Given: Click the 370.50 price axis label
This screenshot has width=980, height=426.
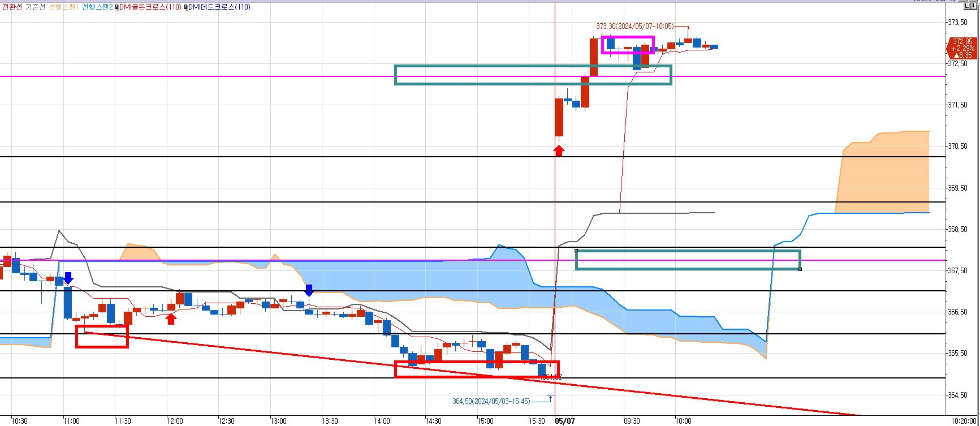Looking at the screenshot, I should coord(957,147).
